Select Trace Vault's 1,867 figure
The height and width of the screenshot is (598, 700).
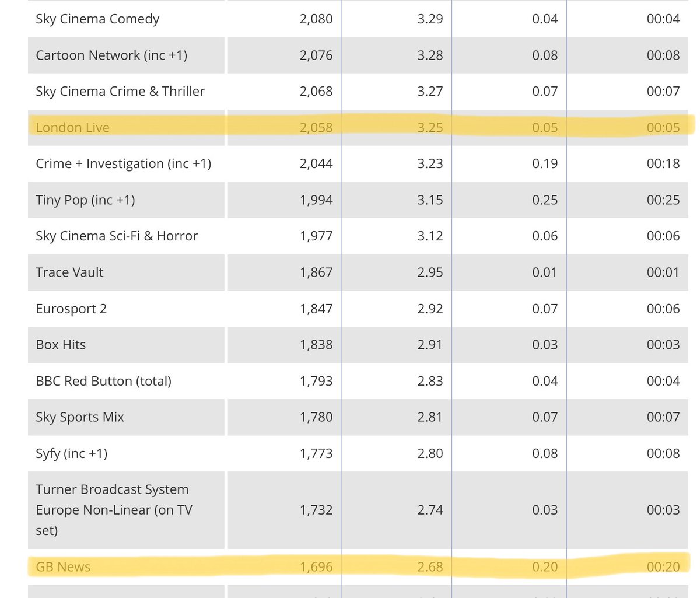(316, 272)
